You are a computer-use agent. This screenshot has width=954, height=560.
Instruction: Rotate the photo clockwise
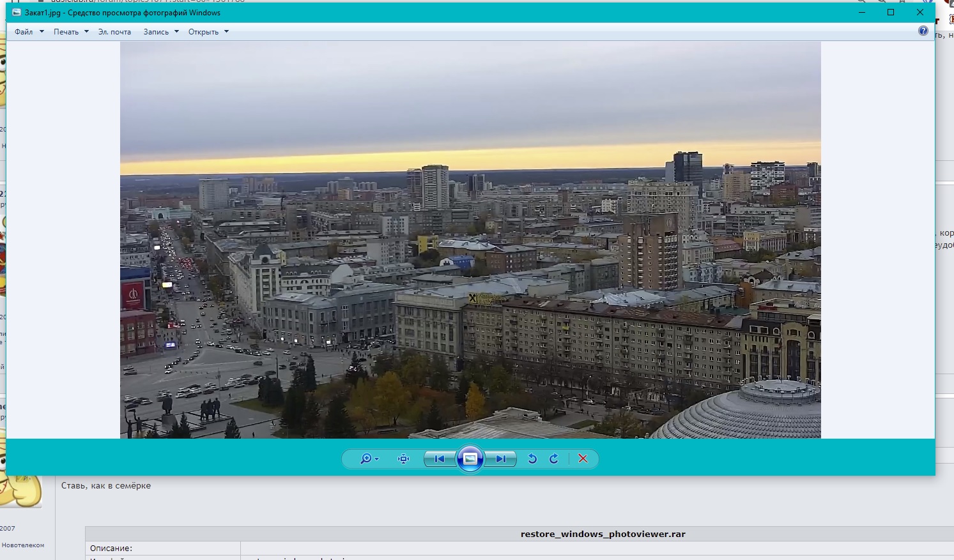554,458
